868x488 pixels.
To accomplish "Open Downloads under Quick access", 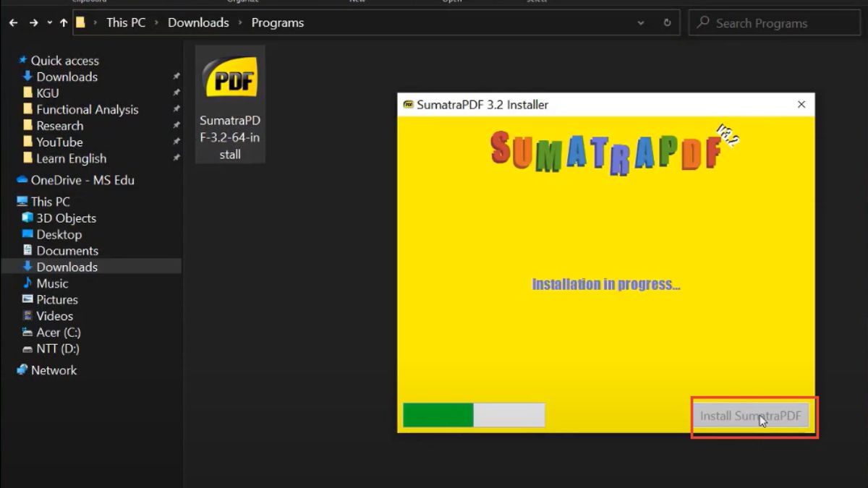I will click(x=67, y=77).
